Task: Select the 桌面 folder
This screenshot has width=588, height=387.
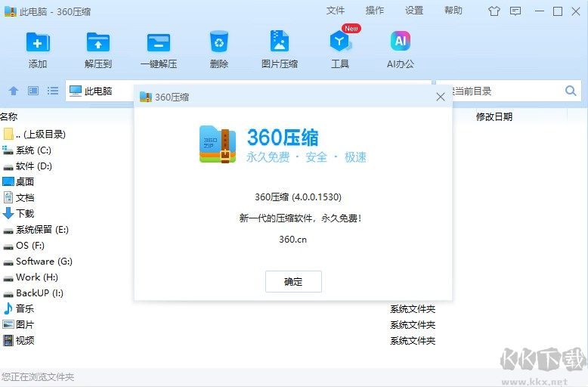Action: (18, 182)
